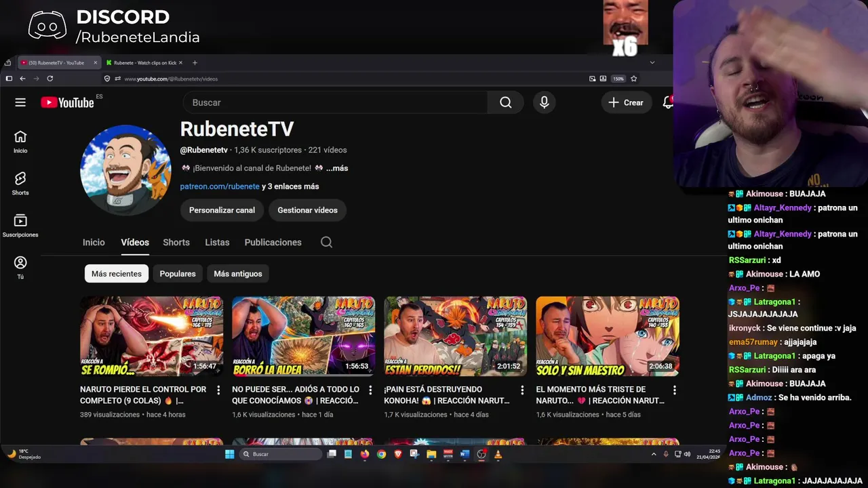
Task: Open Task View on the taskbar
Action: tap(332, 454)
